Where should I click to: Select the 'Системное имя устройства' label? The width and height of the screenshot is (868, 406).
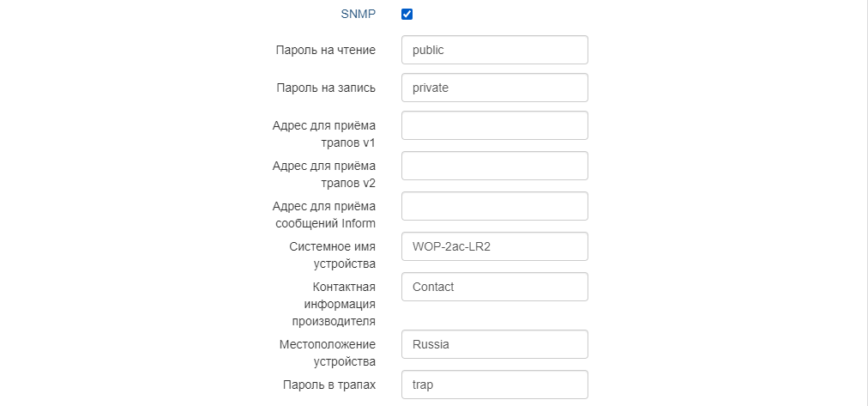pos(333,255)
